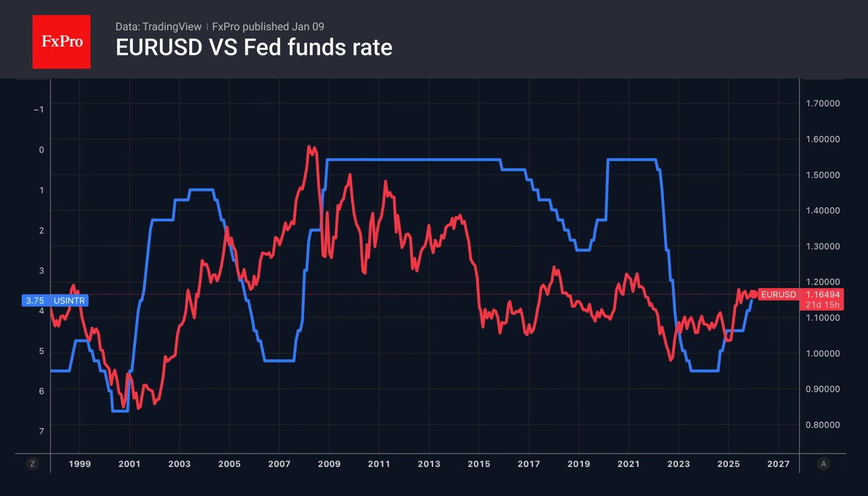Click the FxPro published Jan 09 text
This screenshot has height=496, width=868.
click(x=268, y=26)
